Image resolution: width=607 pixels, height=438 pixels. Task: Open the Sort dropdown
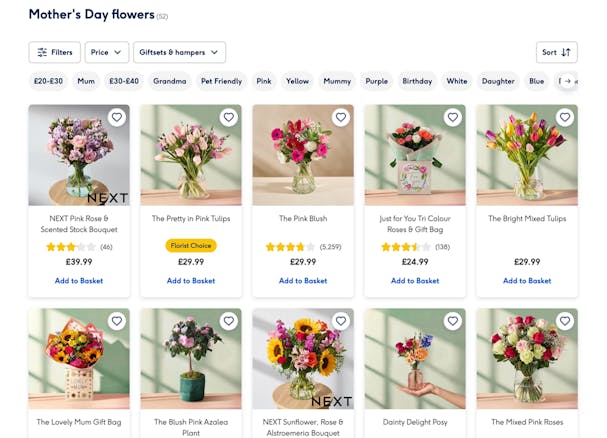click(x=556, y=52)
